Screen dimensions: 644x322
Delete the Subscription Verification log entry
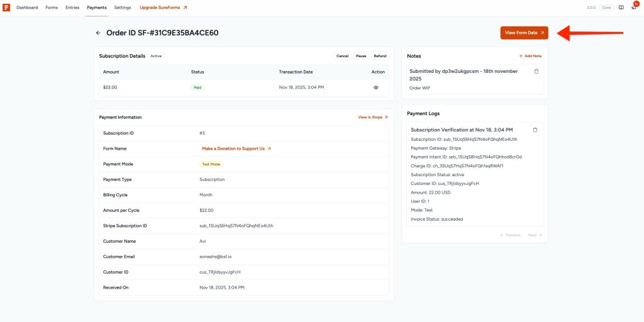click(535, 130)
